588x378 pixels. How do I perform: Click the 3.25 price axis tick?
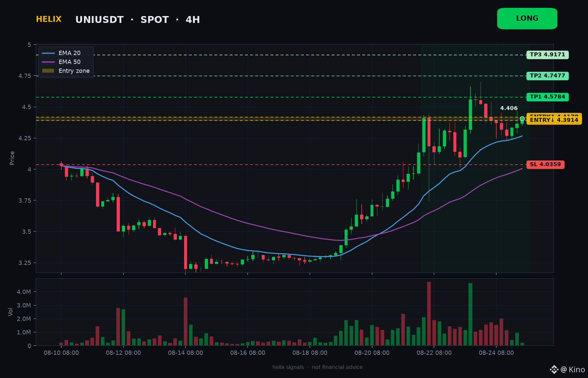pyautogui.click(x=25, y=263)
